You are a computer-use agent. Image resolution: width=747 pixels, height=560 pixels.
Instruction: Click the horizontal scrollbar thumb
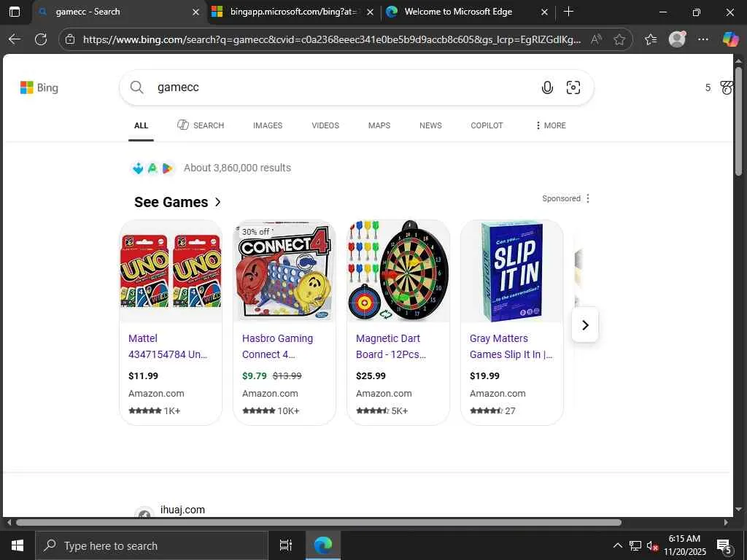318,522
